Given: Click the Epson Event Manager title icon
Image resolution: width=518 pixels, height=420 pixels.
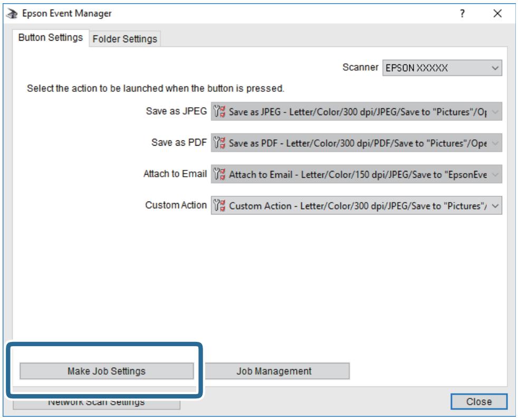Looking at the screenshot, I should pos(12,14).
